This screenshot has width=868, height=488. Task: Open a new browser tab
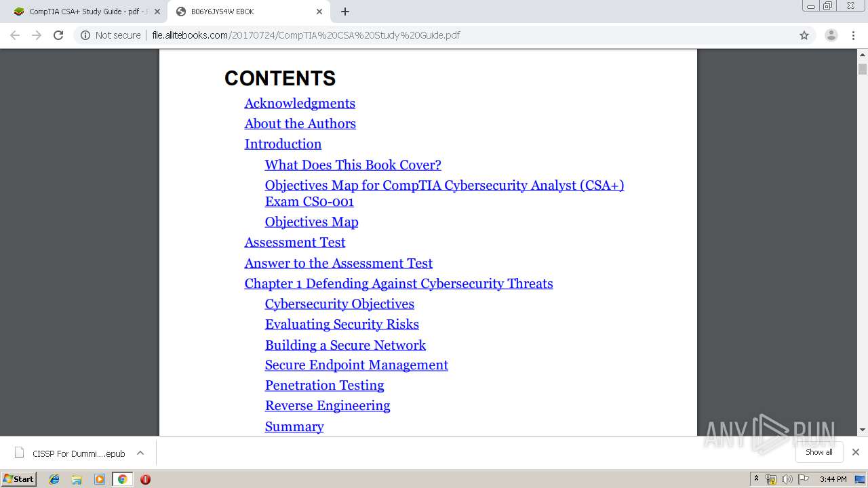(345, 12)
